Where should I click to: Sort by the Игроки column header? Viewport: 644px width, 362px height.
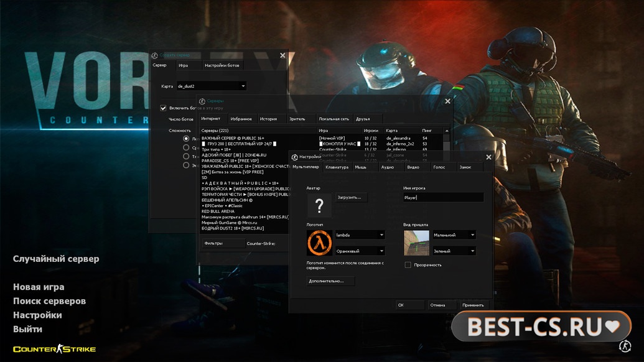pyautogui.click(x=373, y=131)
